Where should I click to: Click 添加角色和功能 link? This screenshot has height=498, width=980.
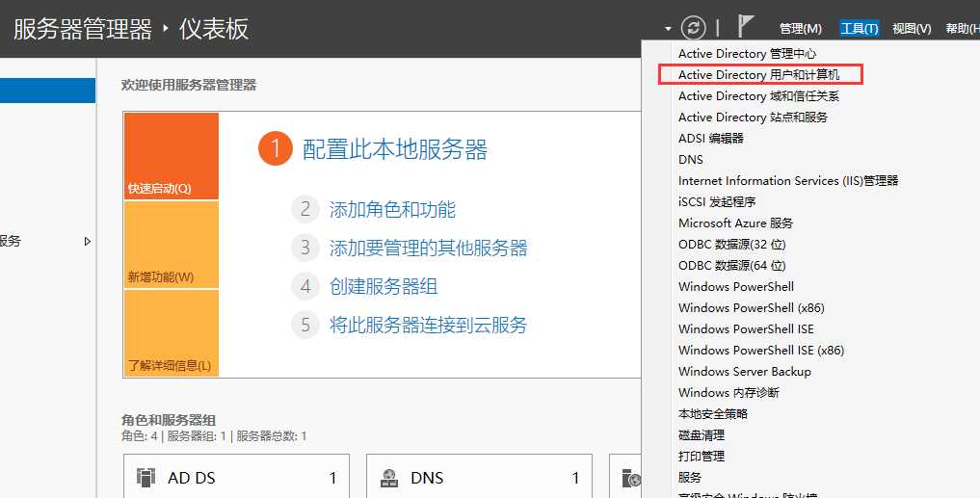(x=392, y=209)
